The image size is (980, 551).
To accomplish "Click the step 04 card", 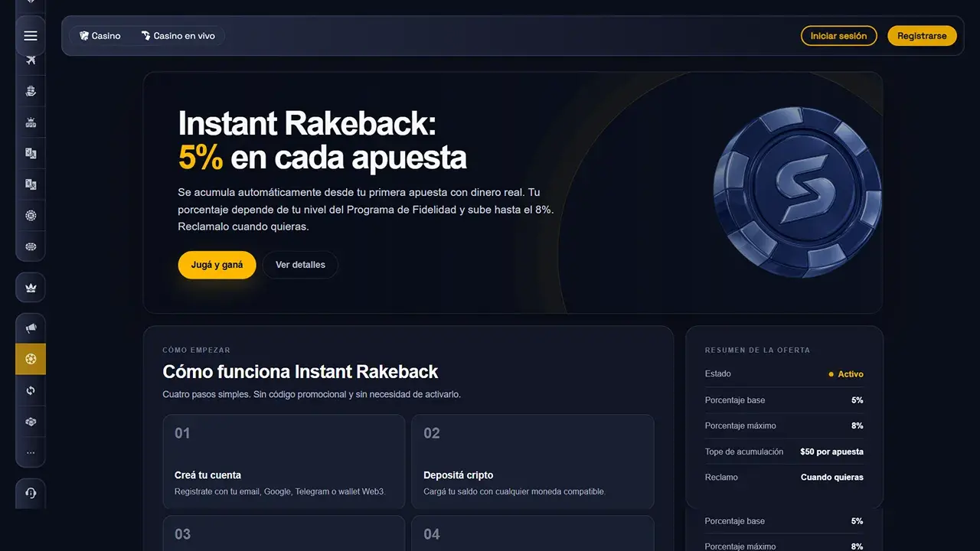I will [532, 533].
